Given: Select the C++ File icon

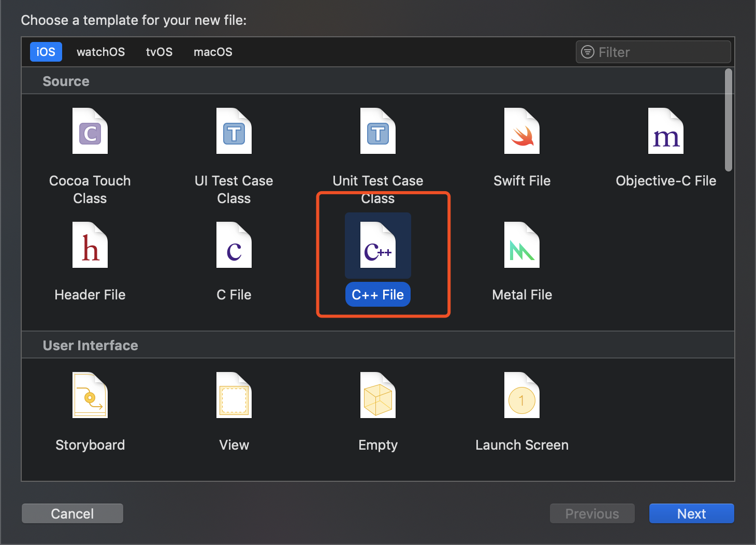Looking at the screenshot, I should (378, 245).
